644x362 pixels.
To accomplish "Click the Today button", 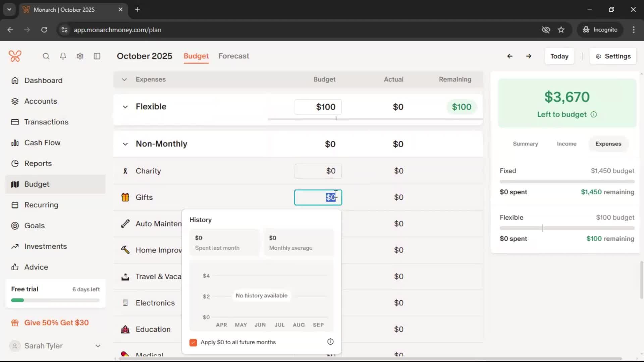I will [x=559, y=56].
